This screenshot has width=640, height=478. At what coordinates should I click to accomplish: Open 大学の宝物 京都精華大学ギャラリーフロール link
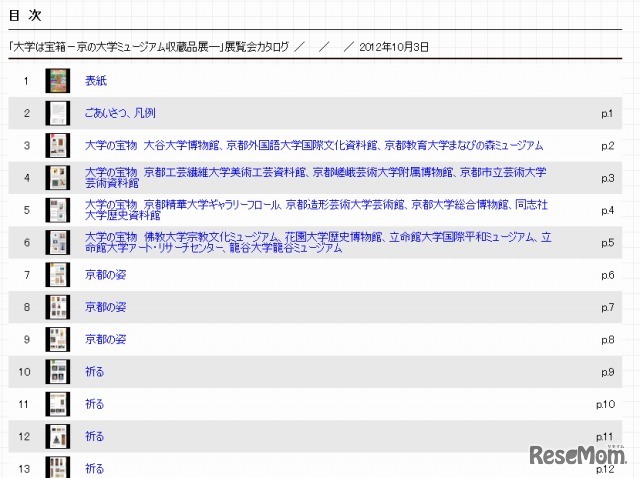(316, 210)
